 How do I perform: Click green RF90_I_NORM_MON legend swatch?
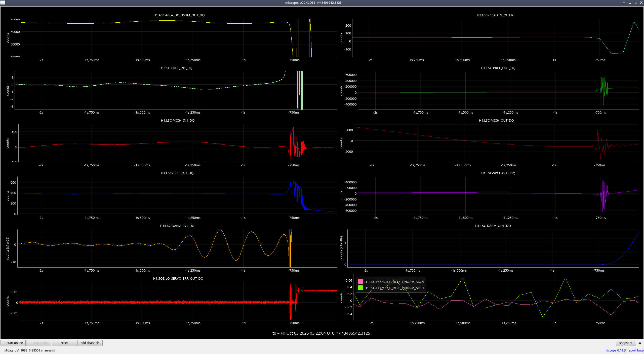coord(360,288)
